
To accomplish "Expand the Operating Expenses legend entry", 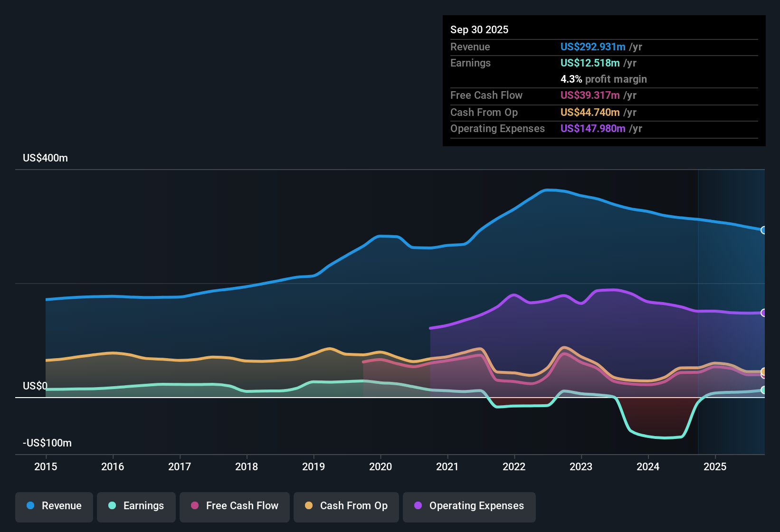I will tap(469, 506).
